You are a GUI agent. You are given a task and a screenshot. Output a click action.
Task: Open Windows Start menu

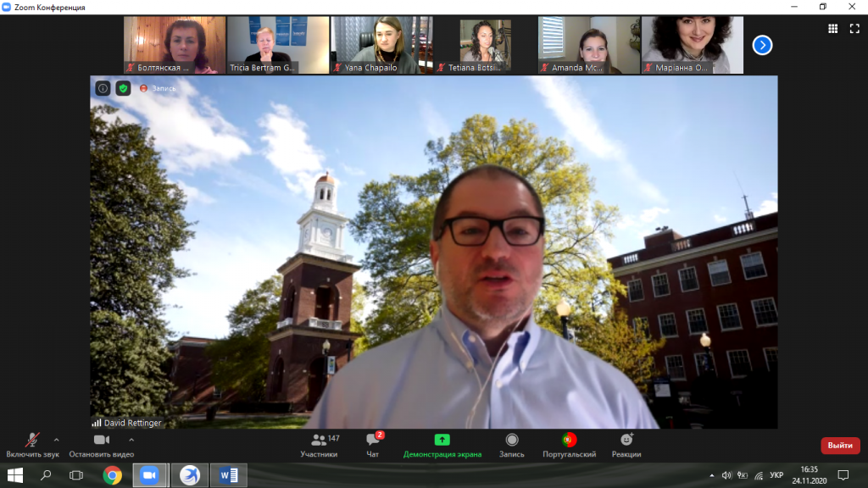(x=15, y=475)
